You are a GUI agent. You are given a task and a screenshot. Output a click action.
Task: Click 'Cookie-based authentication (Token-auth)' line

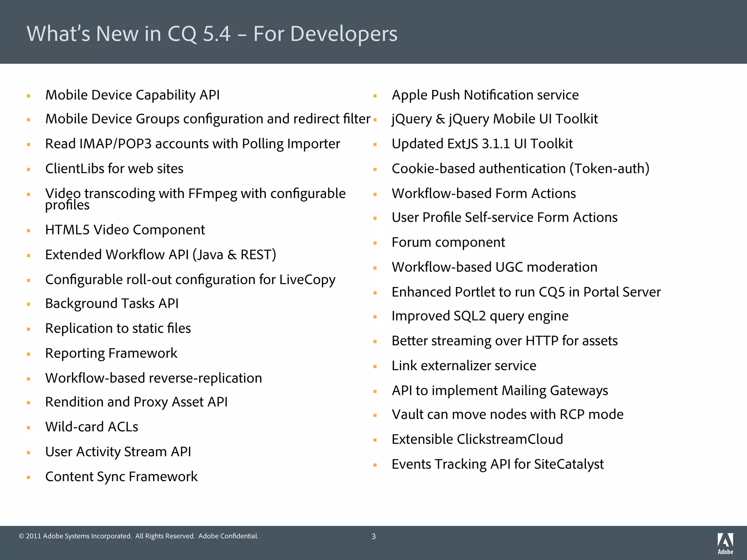(x=520, y=169)
